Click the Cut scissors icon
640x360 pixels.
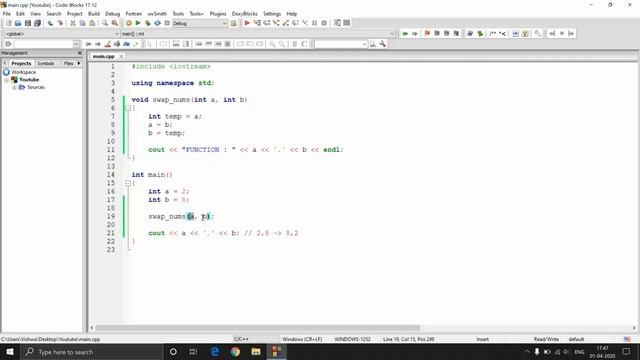(x=73, y=23)
